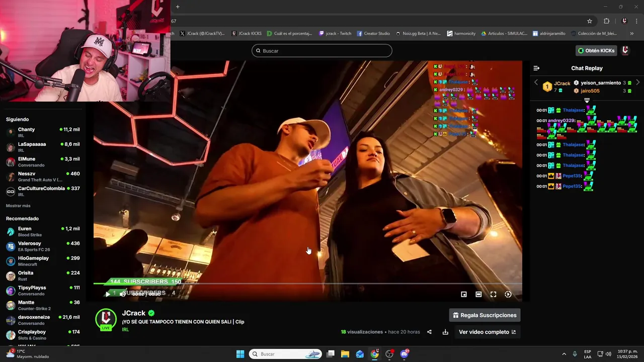
Task: Show more bookmarks via the double chevron
Action: tap(632, 34)
